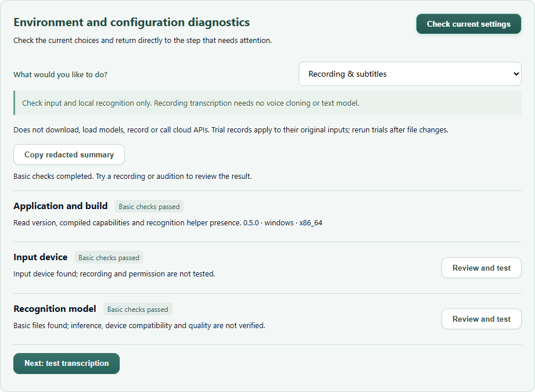This screenshot has width=535, height=392.
Task: Click the Check current settings button
Action: tap(468, 24)
